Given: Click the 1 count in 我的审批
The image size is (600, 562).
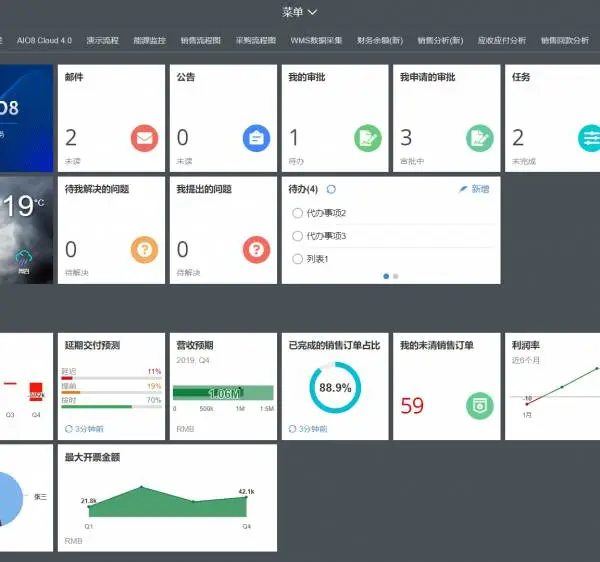Looking at the screenshot, I should pos(294,138).
